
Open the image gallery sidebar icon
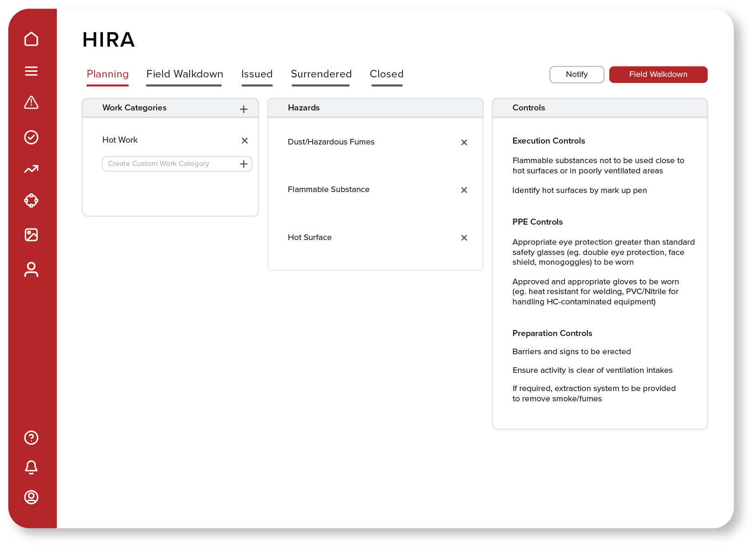coord(31,235)
